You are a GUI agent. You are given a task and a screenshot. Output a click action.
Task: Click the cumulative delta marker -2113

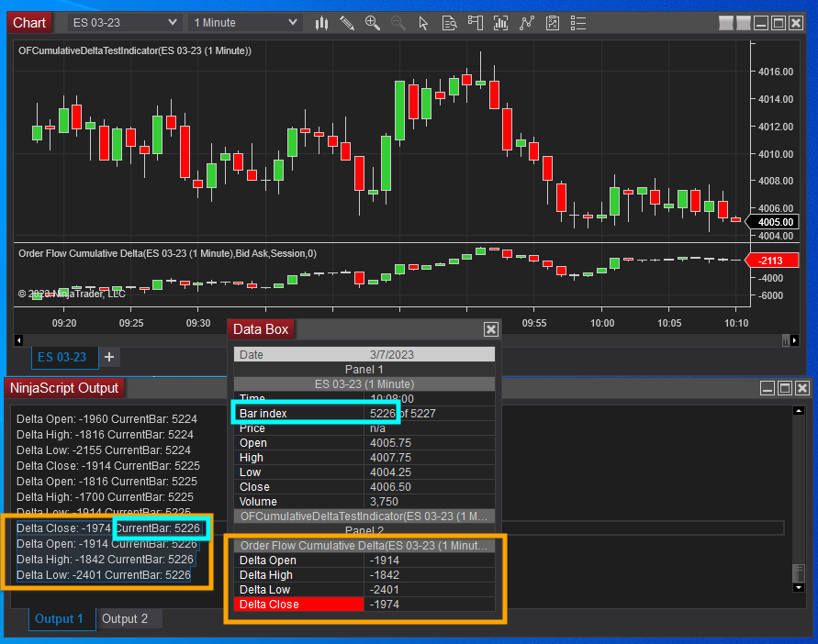pos(773,261)
